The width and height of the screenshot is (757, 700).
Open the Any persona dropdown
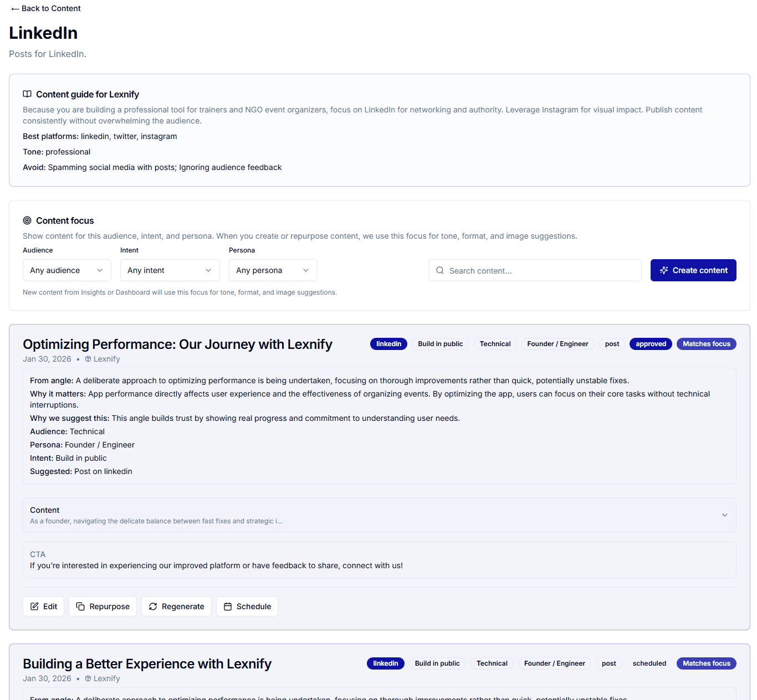[x=273, y=270]
